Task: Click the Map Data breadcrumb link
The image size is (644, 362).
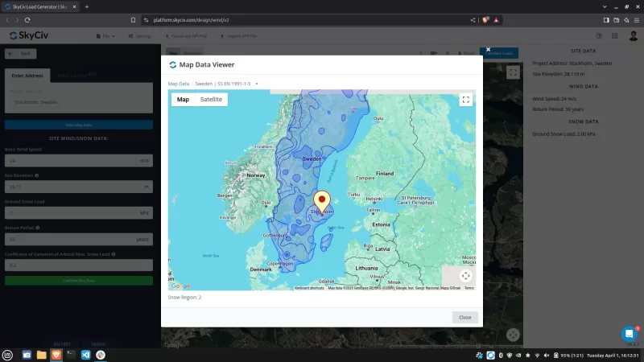Action: [178, 83]
